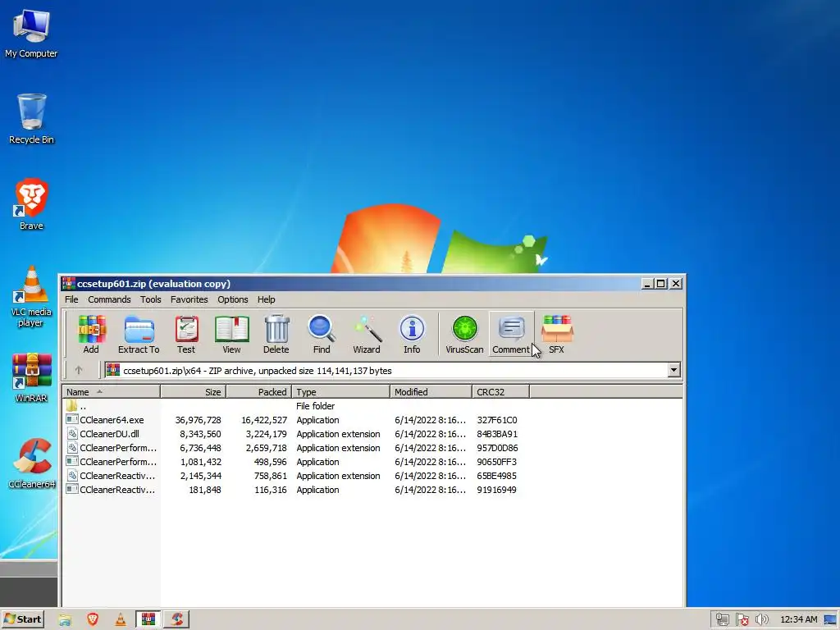This screenshot has height=630, width=840.
Task: Click the archive path address field
Action: pyautogui.click(x=386, y=370)
